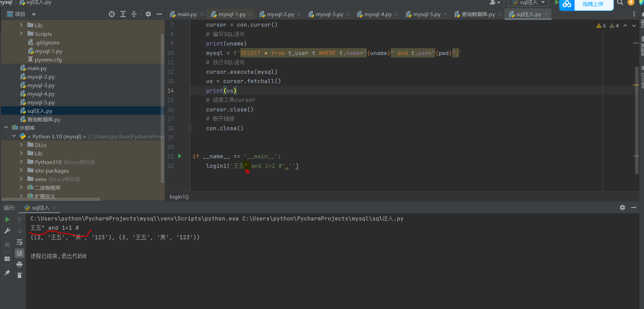Click the locate current file target icon
This screenshot has height=309, width=644.
click(112, 14)
